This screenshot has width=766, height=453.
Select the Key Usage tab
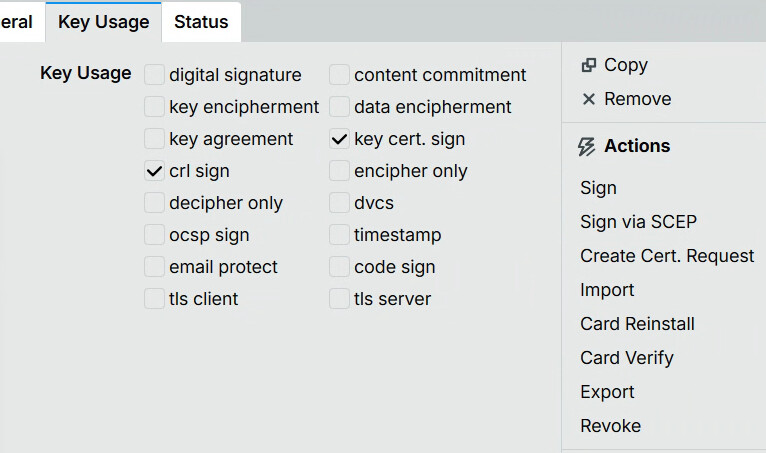pos(104,22)
